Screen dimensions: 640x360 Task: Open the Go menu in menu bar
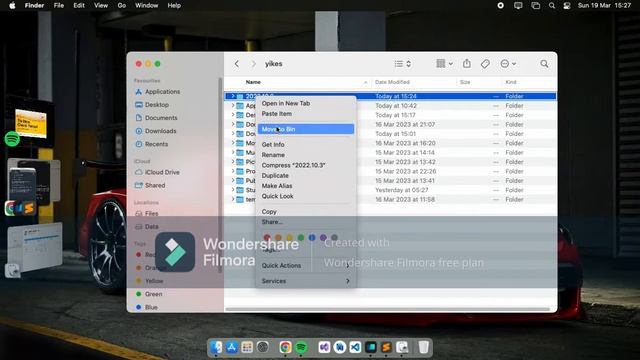pos(122,6)
